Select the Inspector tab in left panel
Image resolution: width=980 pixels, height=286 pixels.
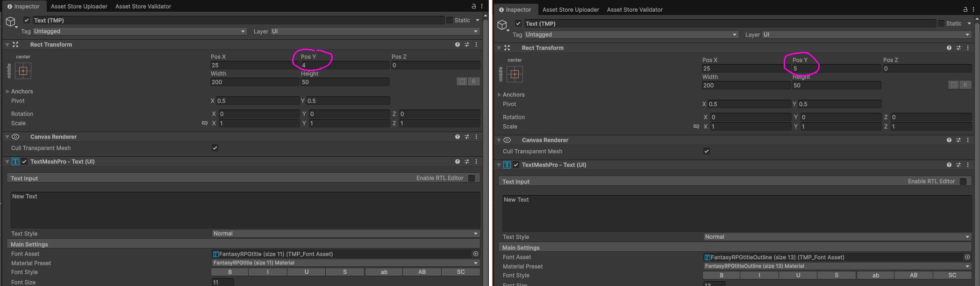point(23,6)
